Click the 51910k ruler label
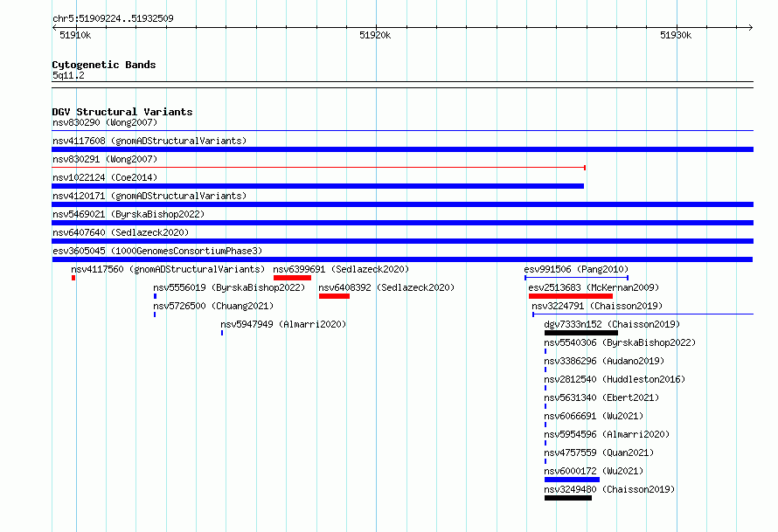Screen dimensions: 778x532 [x=75, y=35]
